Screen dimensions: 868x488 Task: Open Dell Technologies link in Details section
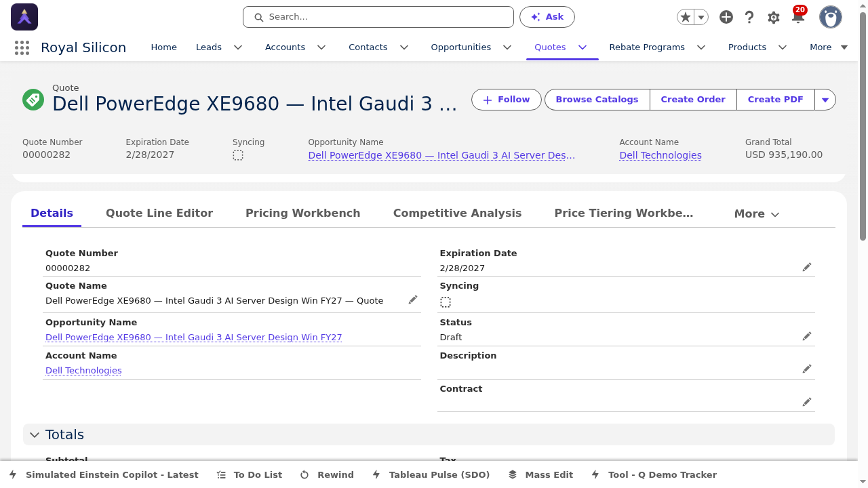[83, 370]
